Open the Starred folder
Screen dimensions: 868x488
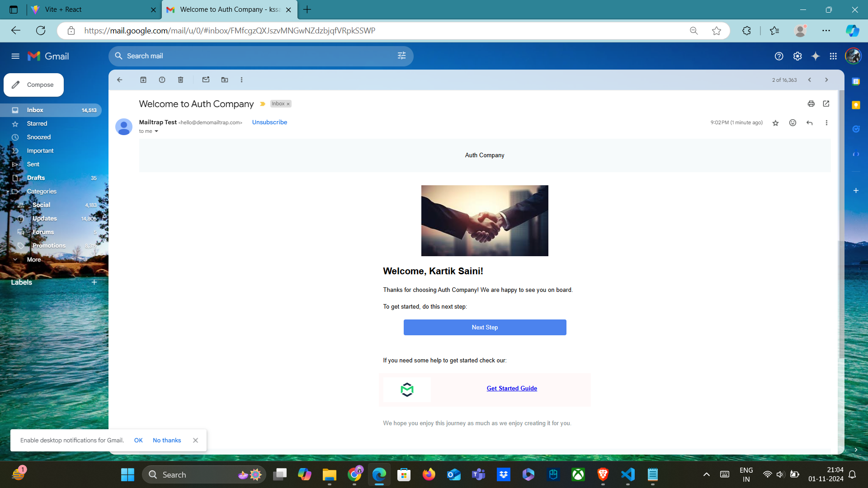coord(51,124)
